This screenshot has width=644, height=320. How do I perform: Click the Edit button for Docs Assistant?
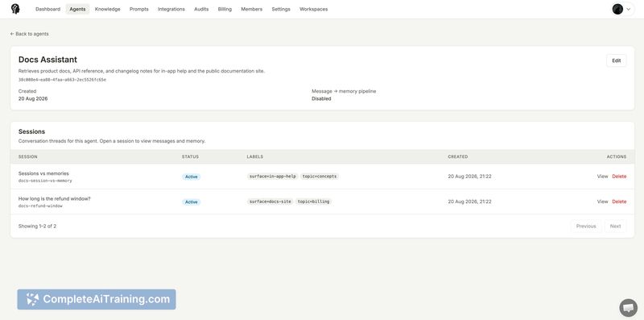(616, 60)
